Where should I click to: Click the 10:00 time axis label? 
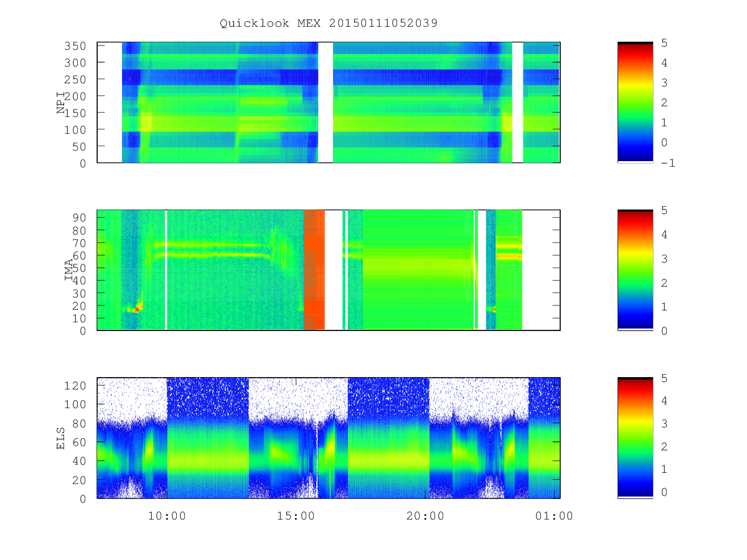167,515
